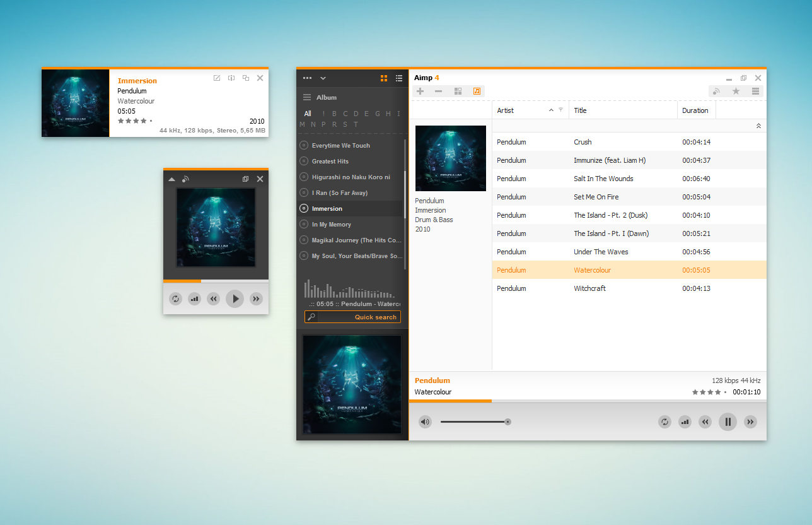The width and height of the screenshot is (812, 525).
Task: Click the magnifier key icon in Quick search
Action: click(311, 317)
